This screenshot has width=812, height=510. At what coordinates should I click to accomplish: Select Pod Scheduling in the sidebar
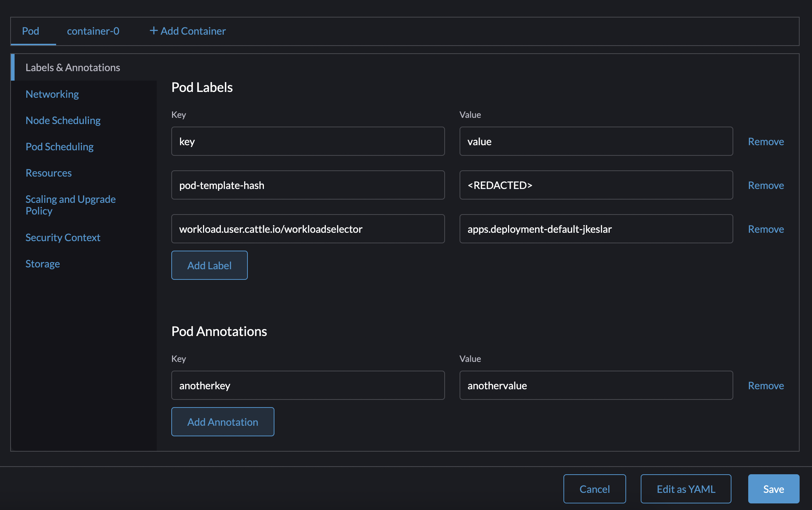pos(59,147)
